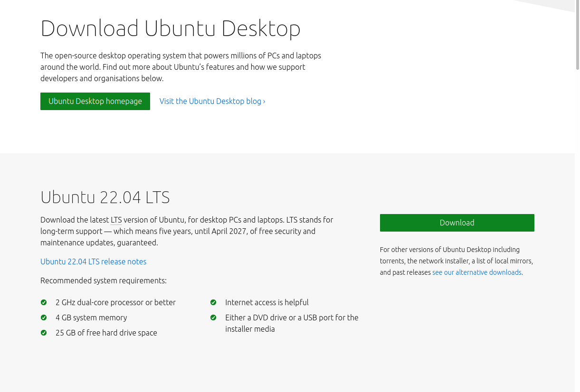This screenshot has width=580, height=392.
Task: Click the 'Download Ubuntu Desktop' page heading
Action: 170,28
